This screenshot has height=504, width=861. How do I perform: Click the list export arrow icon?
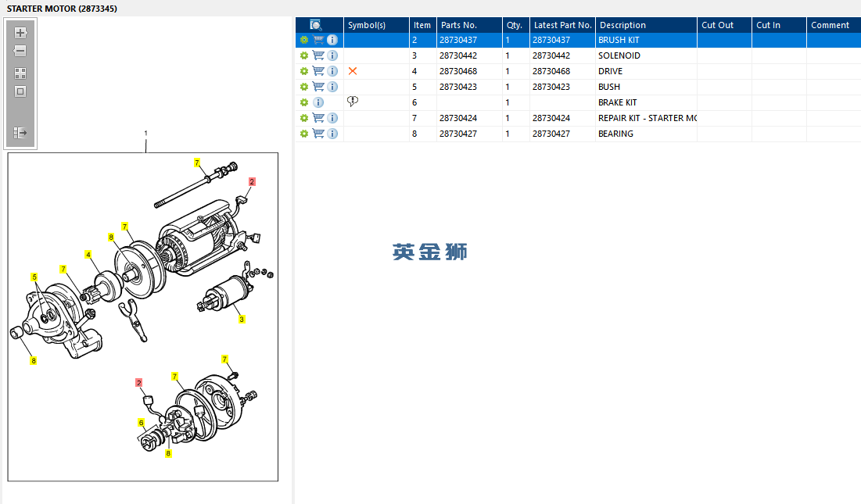pyautogui.click(x=20, y=133)
